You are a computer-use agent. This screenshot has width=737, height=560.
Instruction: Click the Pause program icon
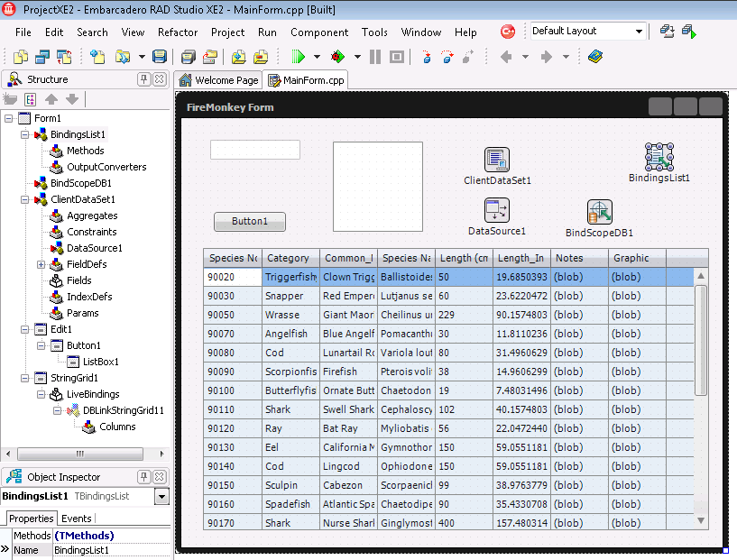click(375, 57)
